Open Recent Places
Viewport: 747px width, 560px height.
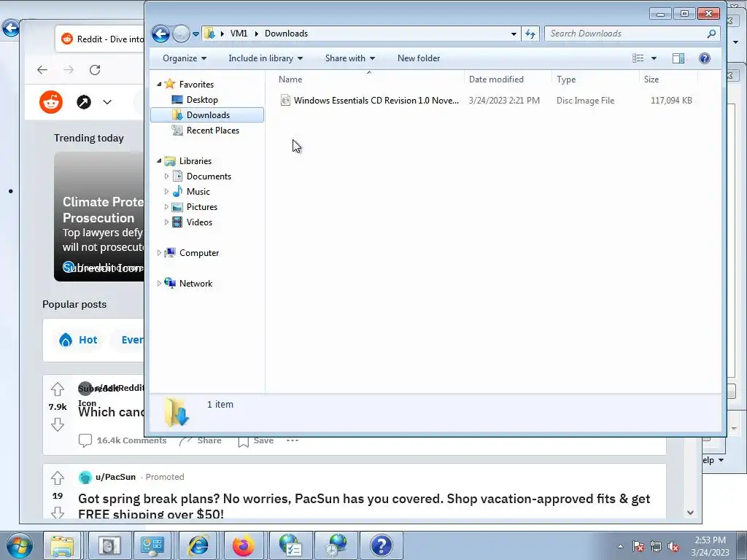click(212, 131)
